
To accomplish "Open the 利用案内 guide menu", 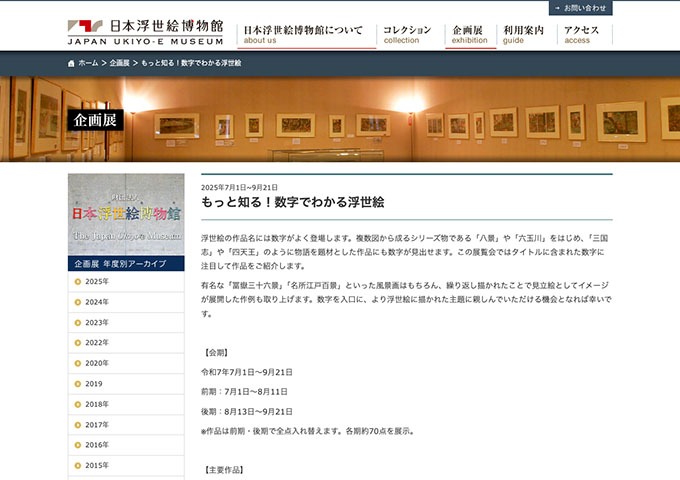I will (x=524, y=35).
